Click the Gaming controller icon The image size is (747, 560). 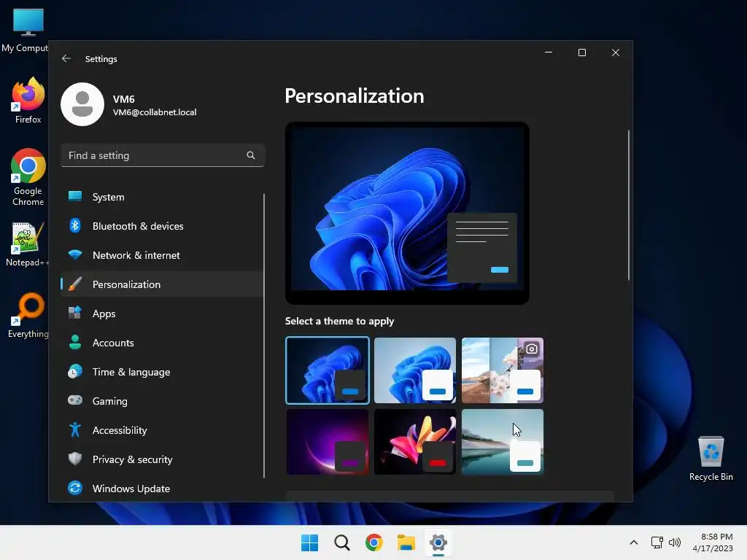(75, 400)
